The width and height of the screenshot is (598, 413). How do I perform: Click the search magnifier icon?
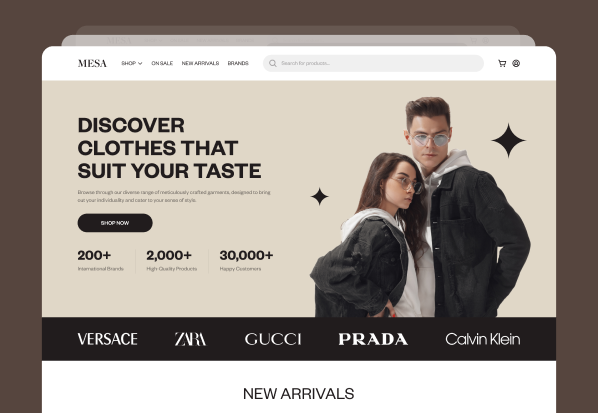(273, 63)
